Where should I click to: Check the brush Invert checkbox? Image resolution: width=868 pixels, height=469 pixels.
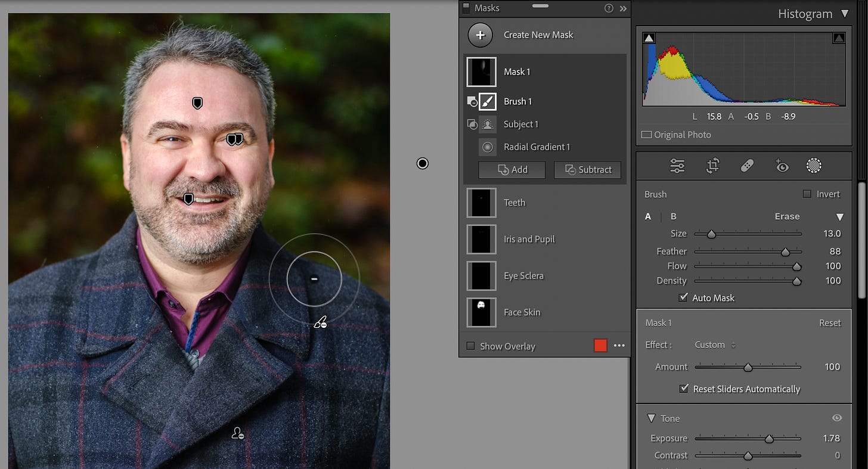tap(807, 194)
